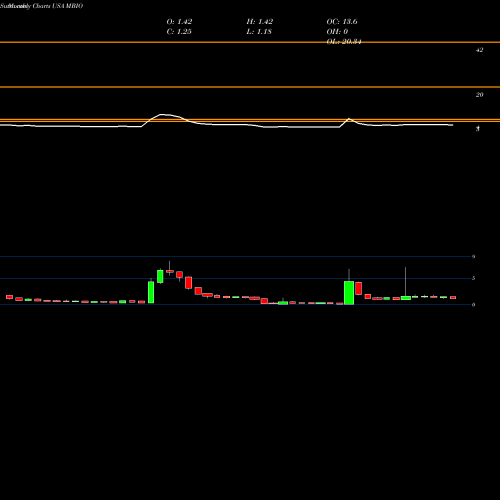500x500 pixels.
Task: Select the high value 'H: 1.42'
Action: (260, 22)
